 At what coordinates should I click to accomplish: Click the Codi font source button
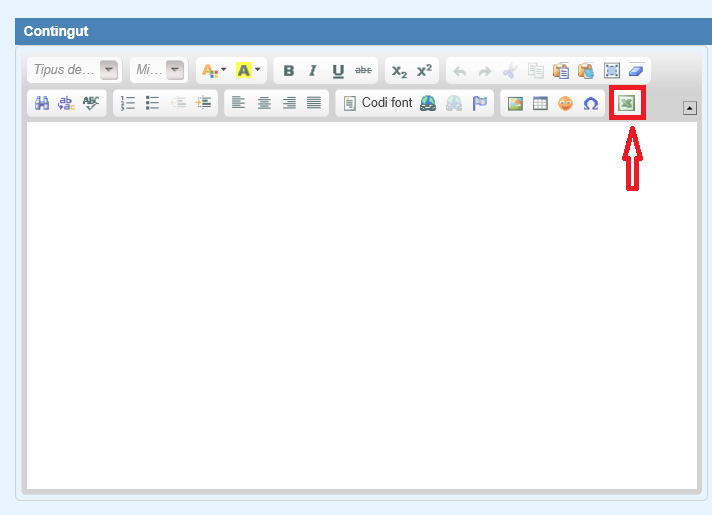[x=377, y=103]
